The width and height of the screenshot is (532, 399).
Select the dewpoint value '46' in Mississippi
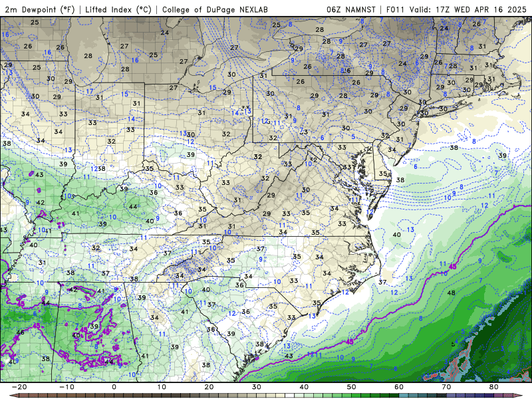21,332
